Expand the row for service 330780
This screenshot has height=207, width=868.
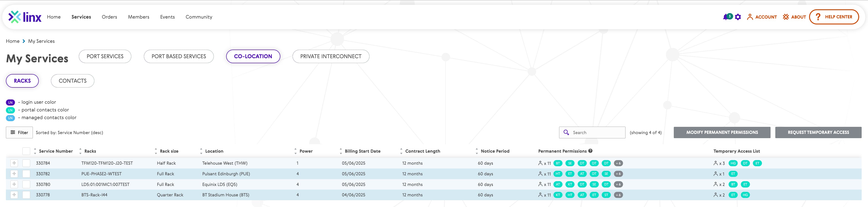click(x=14, y=184)
